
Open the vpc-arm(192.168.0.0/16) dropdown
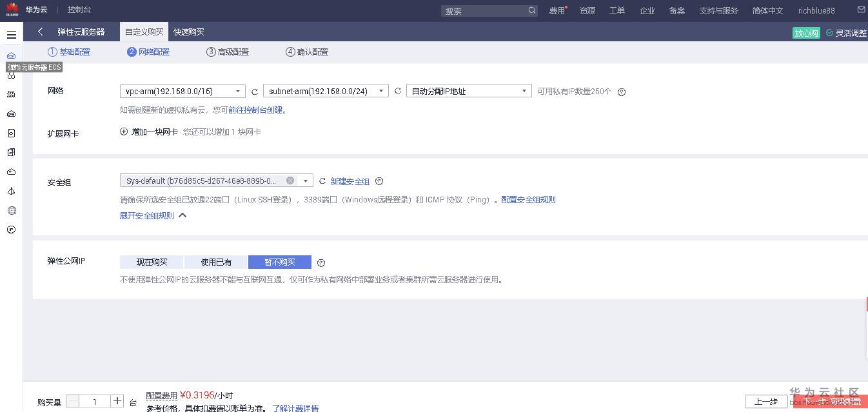coord(182,91)
